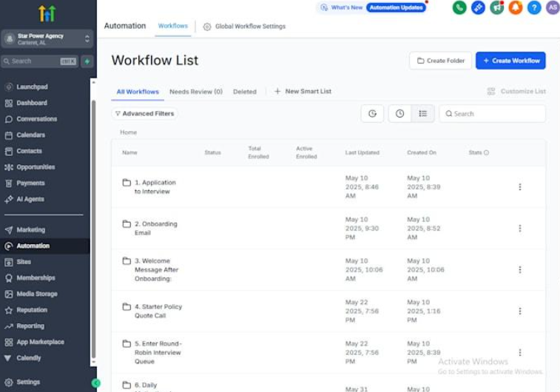Image resolution: width=560 pixels, height=392 pixels.
Task: Collapse the sidebar with green arrow
Action: click(95, 383)
